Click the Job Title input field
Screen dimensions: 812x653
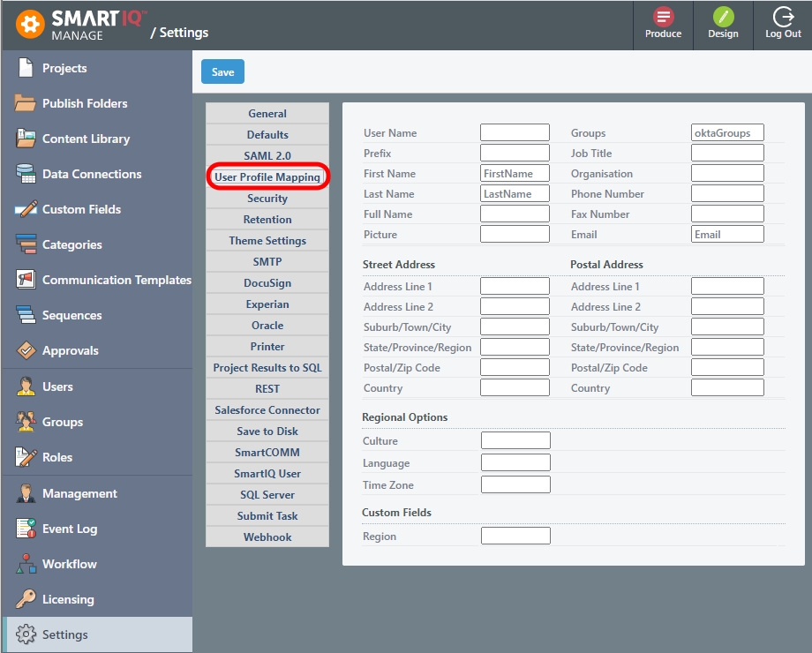[727, 153]
